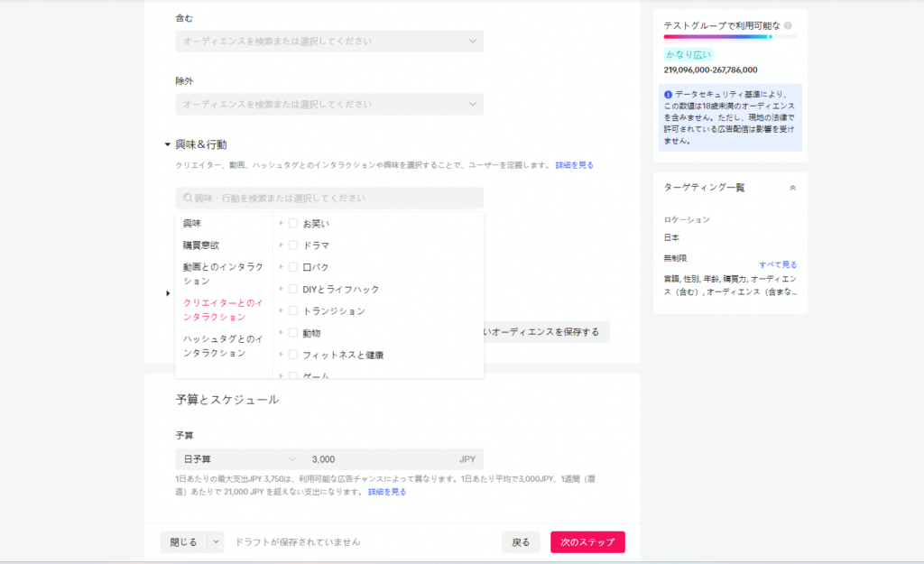Click the budget amount field showing 3,000
The image size is (924, 564).
[379, 459]
